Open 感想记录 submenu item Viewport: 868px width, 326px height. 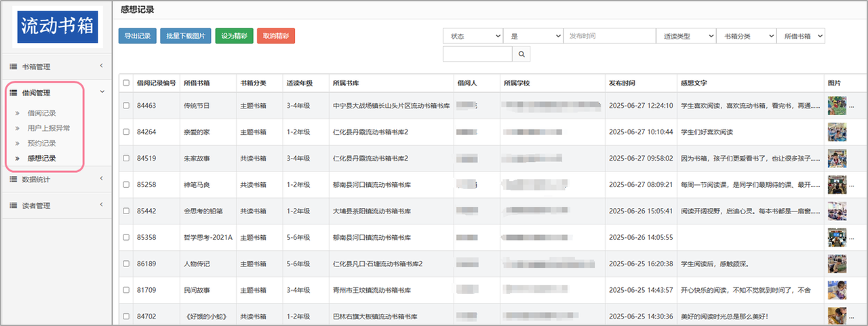(x=41, y=159)
